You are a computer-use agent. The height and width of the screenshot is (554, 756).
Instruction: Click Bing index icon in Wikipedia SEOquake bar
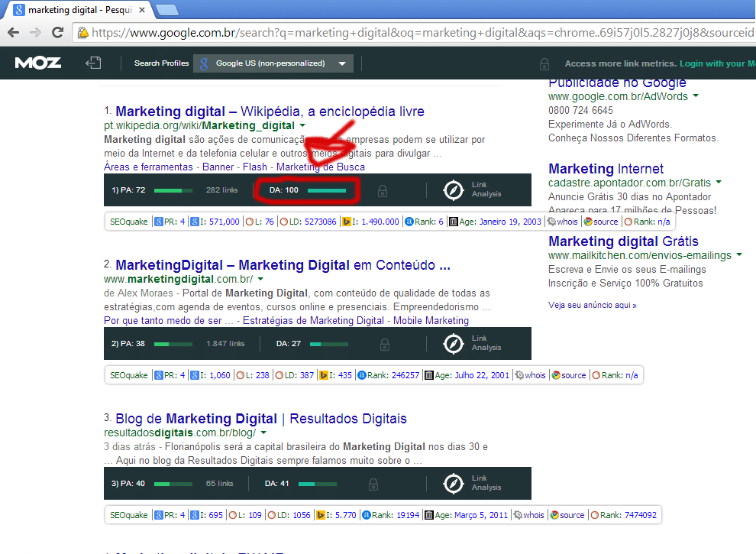pyautogui.click(x=346, y=222)
